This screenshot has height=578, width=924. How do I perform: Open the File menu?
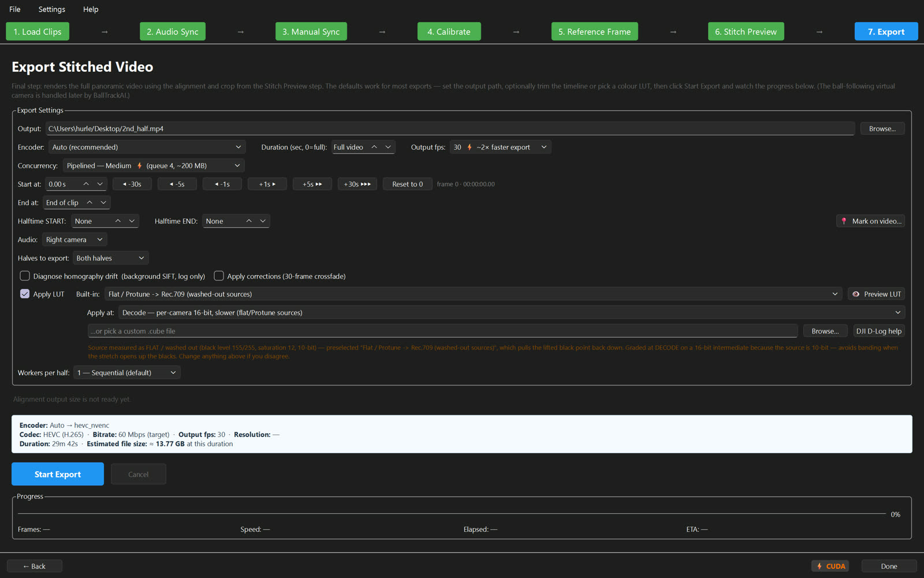[x=15, y=9]
